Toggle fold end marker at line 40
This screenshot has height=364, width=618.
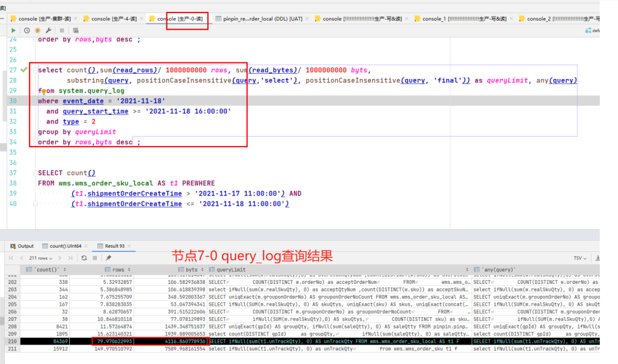tap(35, 204)
